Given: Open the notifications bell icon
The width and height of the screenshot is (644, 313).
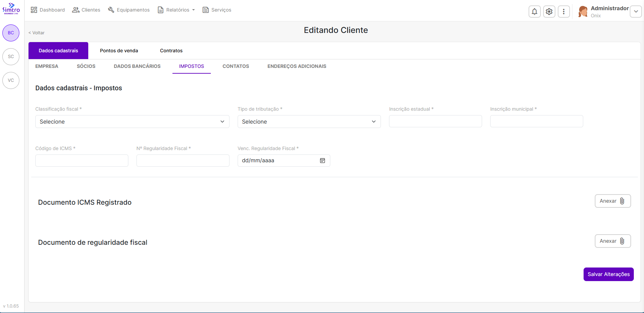Looking at the screenshot, I should click(x=534, y=12).
